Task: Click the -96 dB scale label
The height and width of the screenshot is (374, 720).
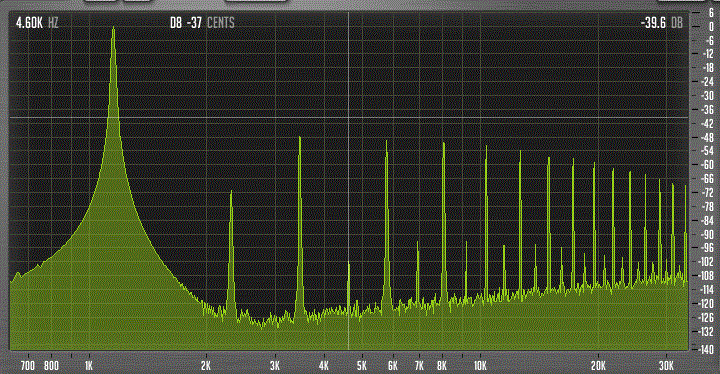Action: (x=708, y=248)
